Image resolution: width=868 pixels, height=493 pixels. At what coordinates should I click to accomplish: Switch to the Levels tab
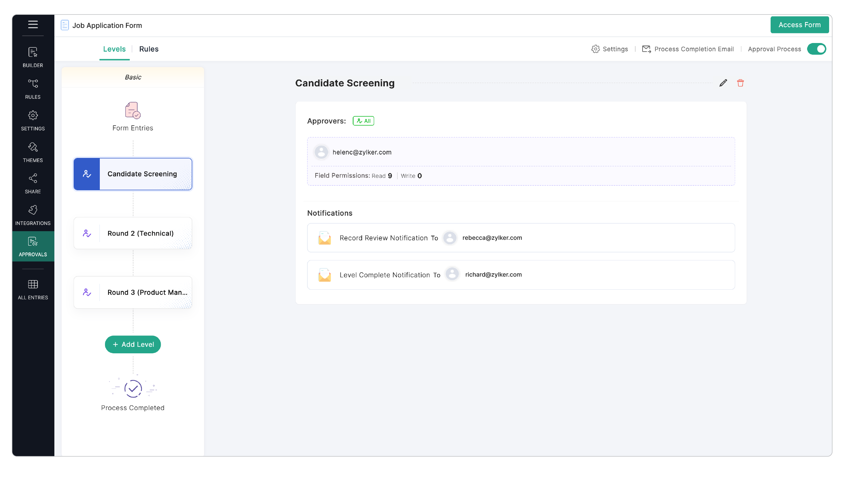point(114,49)
